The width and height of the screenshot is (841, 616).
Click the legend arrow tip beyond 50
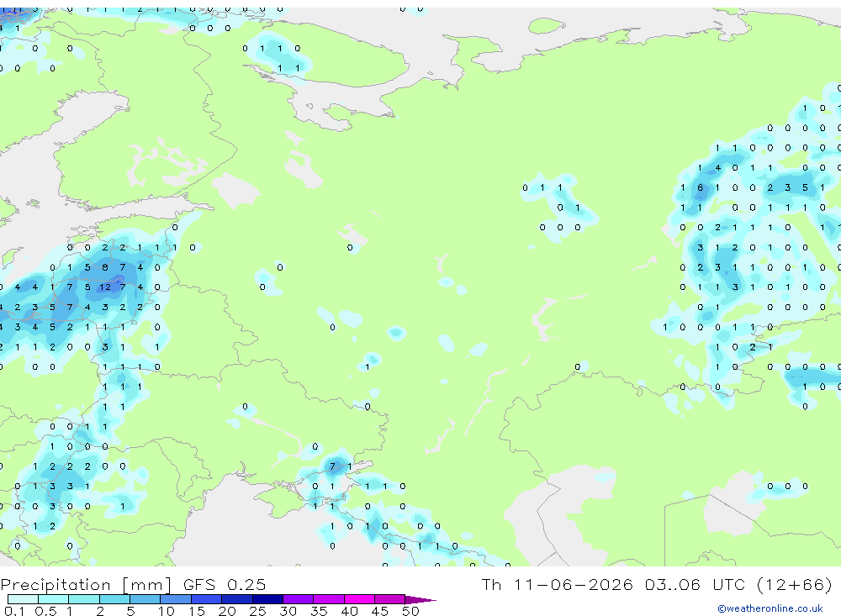pos(421,599)
